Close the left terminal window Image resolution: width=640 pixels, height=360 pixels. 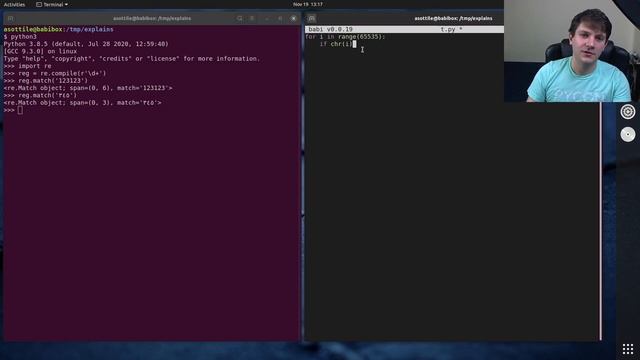click(293, 18)
